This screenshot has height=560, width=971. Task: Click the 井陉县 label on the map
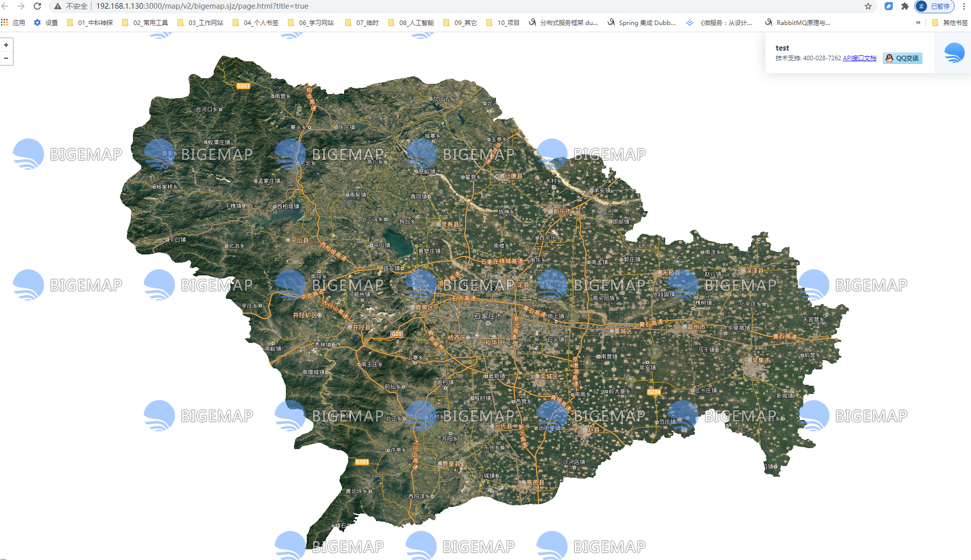click(362, 328)
